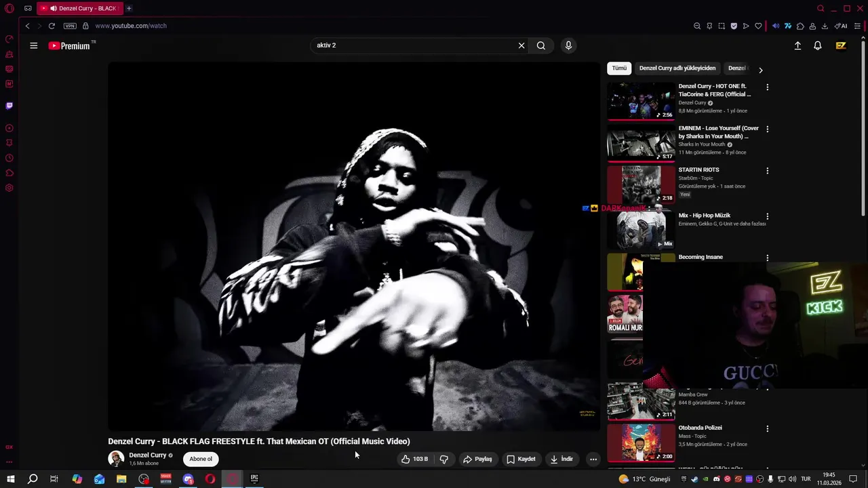Open options for Becoming Insane
Image resolution: width=868 pixels, height=488 pixels.
tap(767, 258)
